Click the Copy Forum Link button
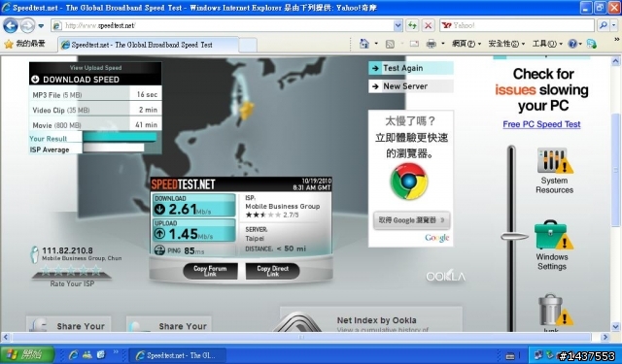The height and width of the screenshot is (364, 622). [x=210, y=271]
